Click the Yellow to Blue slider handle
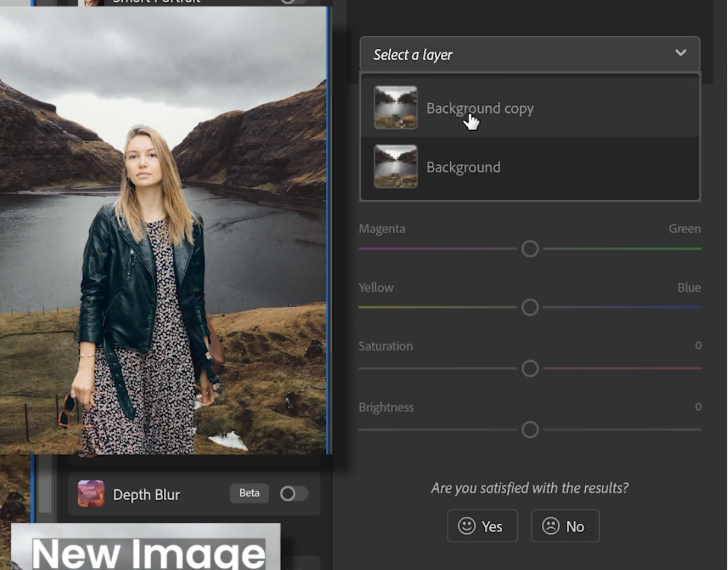Image resolution: width=728 pixels, height=570 pixels. [530, 307]
